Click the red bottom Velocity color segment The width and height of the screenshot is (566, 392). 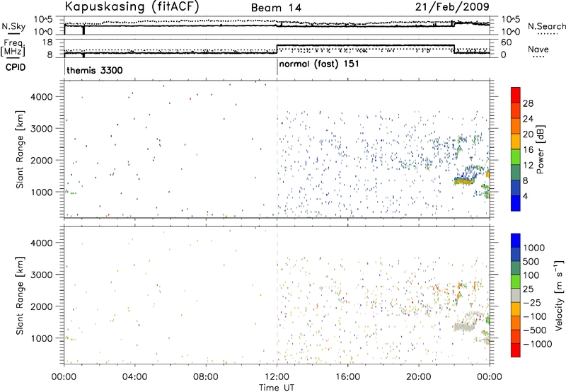[x=516, y=350]
